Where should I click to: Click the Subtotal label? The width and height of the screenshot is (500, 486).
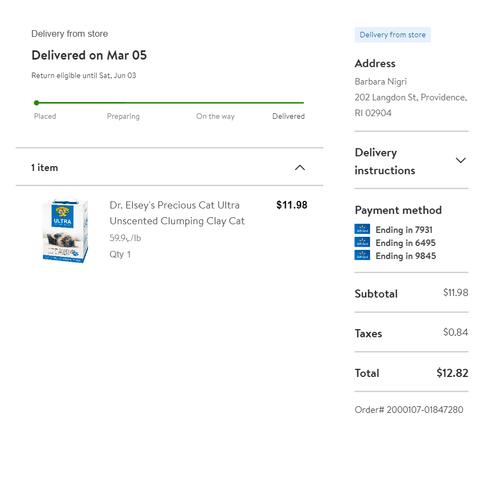click(x=376, y=294)
